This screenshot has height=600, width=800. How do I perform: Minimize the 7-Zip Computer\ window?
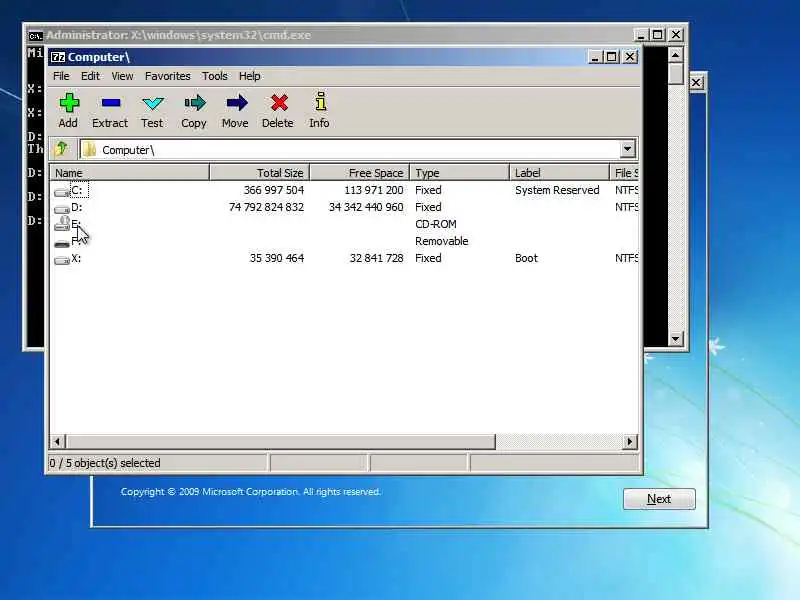(594, 57)
